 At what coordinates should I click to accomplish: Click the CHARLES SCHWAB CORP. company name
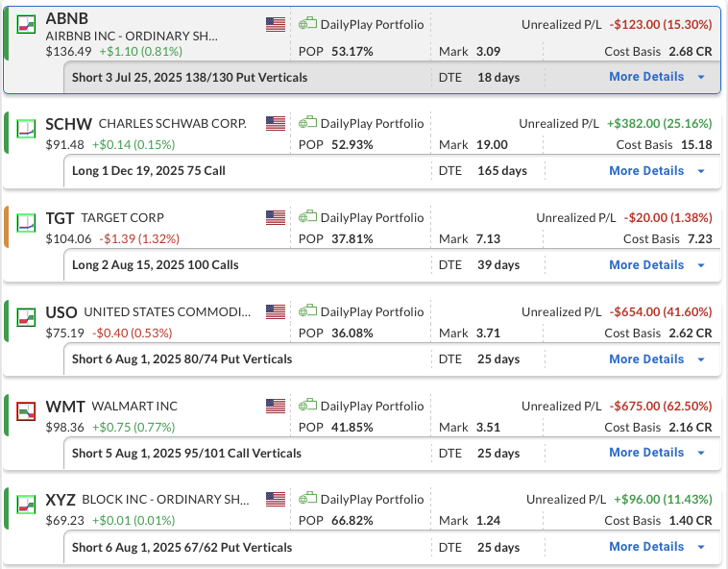(x=172, y=124)
